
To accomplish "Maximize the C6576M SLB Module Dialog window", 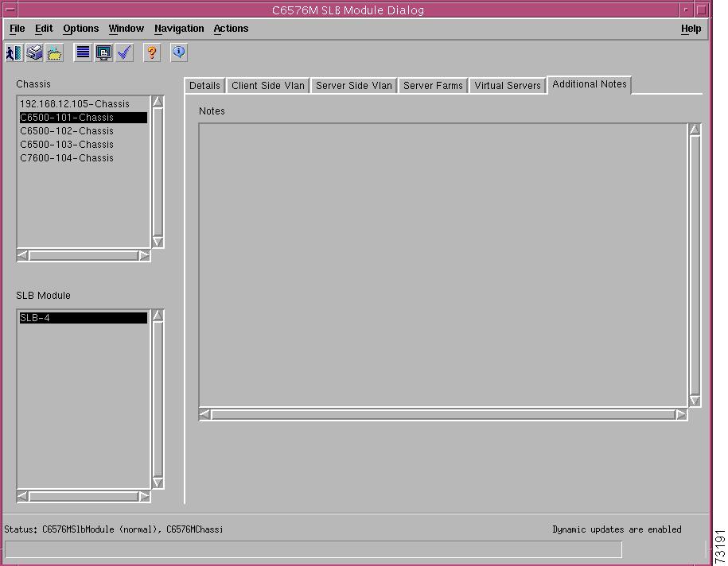I will coord(703,10).
